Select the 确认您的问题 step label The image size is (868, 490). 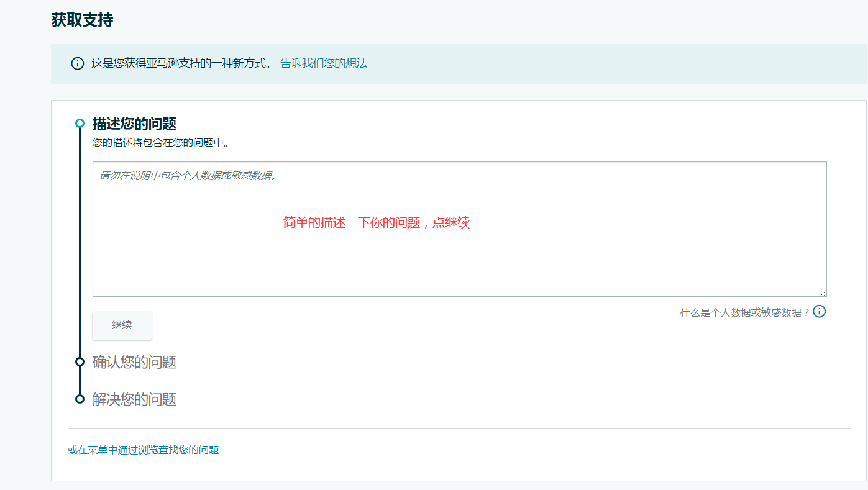(134, 362)
